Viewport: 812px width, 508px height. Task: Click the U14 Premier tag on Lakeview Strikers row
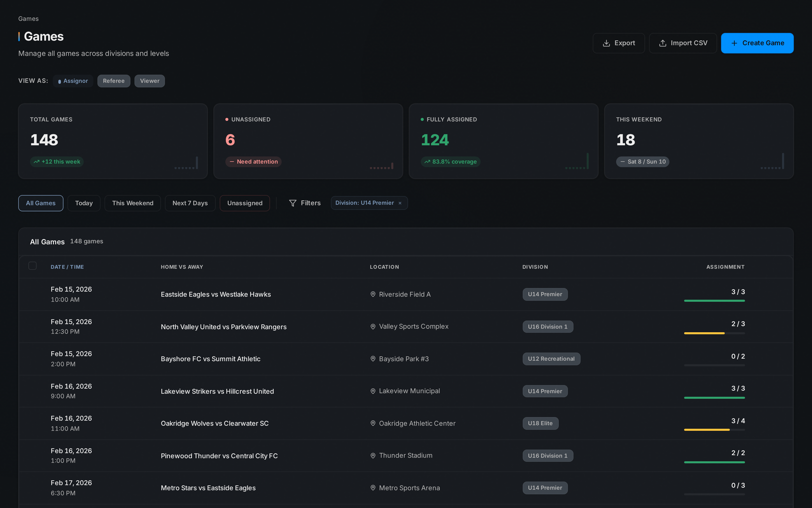pos(545,391)
